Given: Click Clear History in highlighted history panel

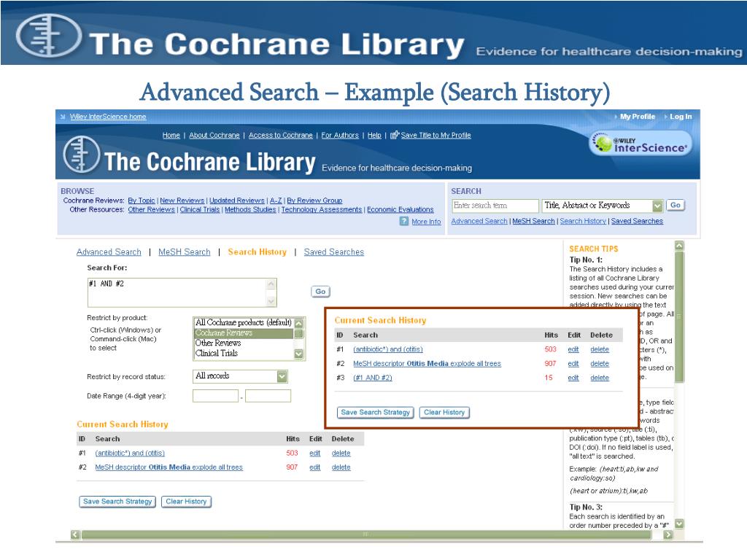Looking at the screenshot, I should [x=444, y=413].
